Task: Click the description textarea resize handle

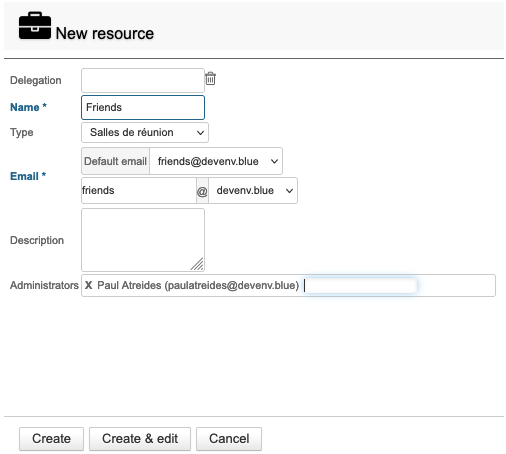Action: (x=197, y=264)
